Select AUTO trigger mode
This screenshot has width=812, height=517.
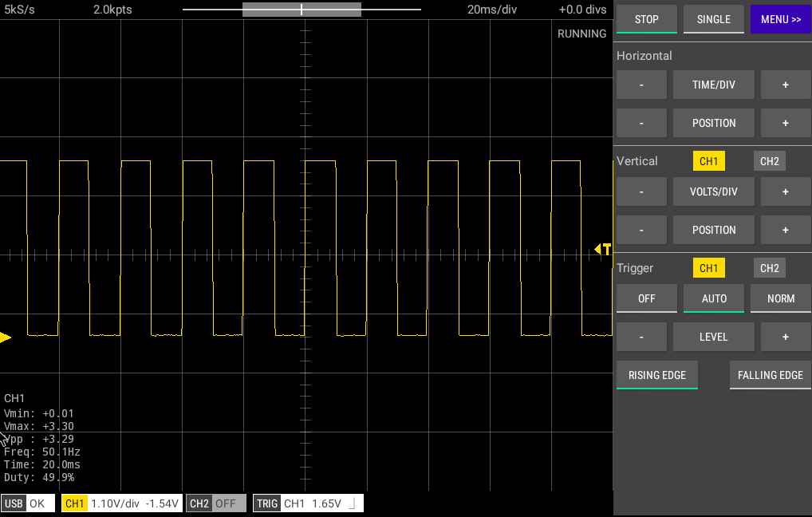coord(714,298)
